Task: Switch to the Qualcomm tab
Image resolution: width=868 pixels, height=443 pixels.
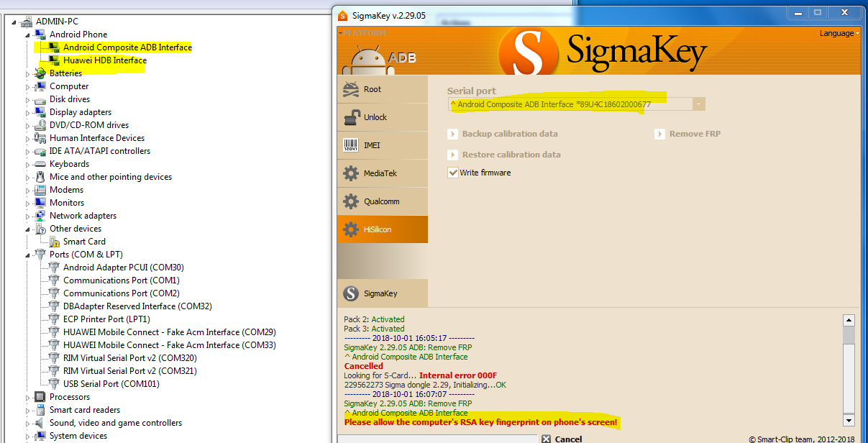Action: click(x=383, y=201)
